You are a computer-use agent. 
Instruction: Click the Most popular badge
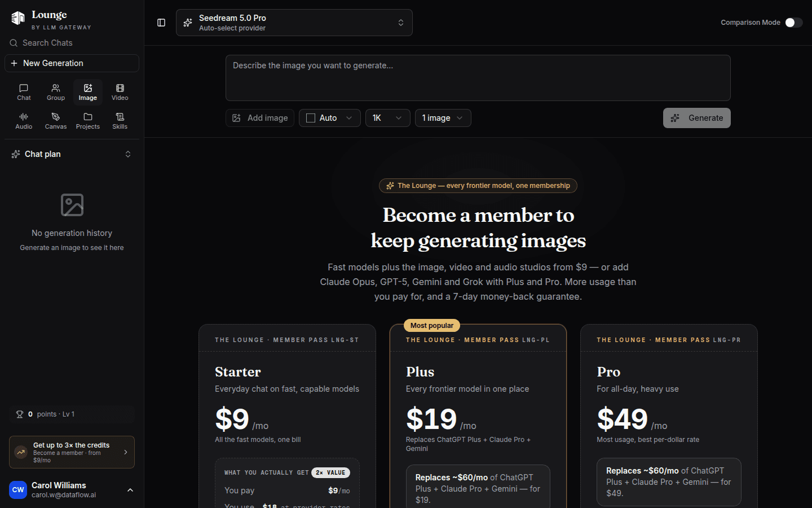pos(432,326)
